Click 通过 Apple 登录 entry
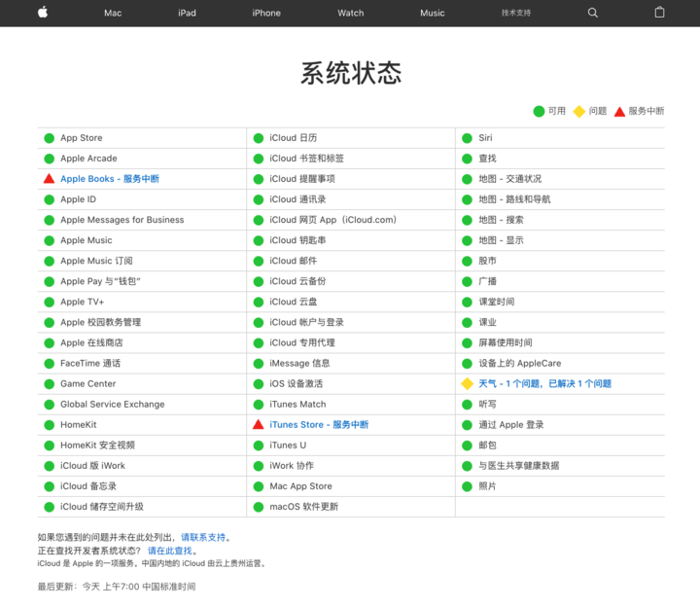The image size is (700, 607). pos(511,425)
